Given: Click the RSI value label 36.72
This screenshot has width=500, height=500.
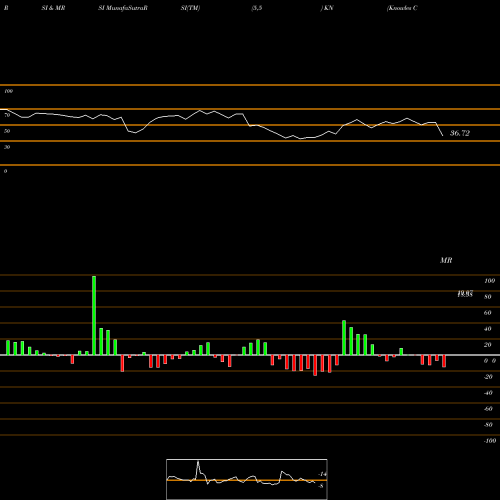Looking at the screenshot, I should pyautogui.click(x=460, y=133).
